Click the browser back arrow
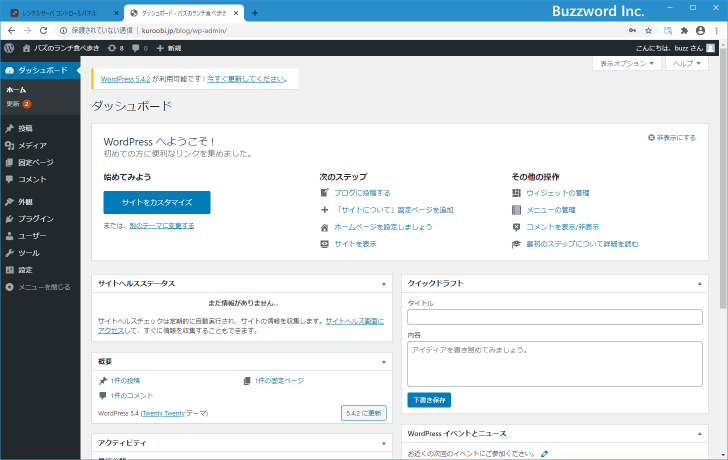 [x=12, y=31]
